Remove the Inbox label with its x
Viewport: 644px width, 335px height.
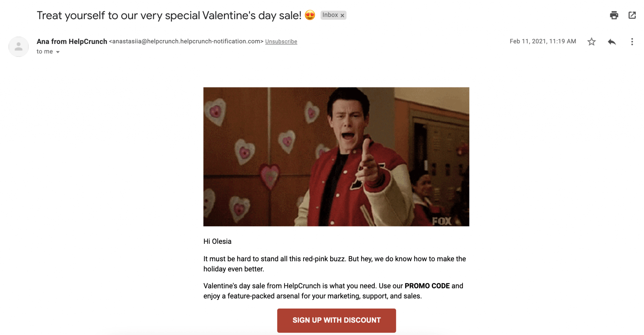coord(342,15)
